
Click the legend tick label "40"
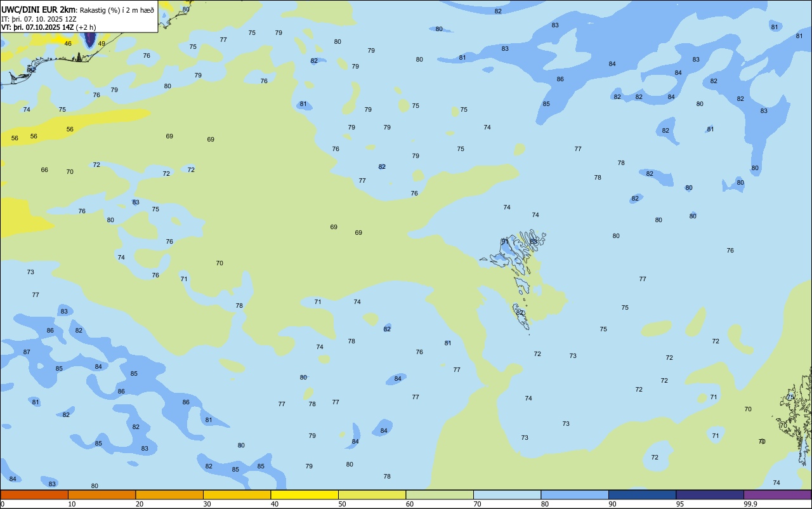[274, 504]
